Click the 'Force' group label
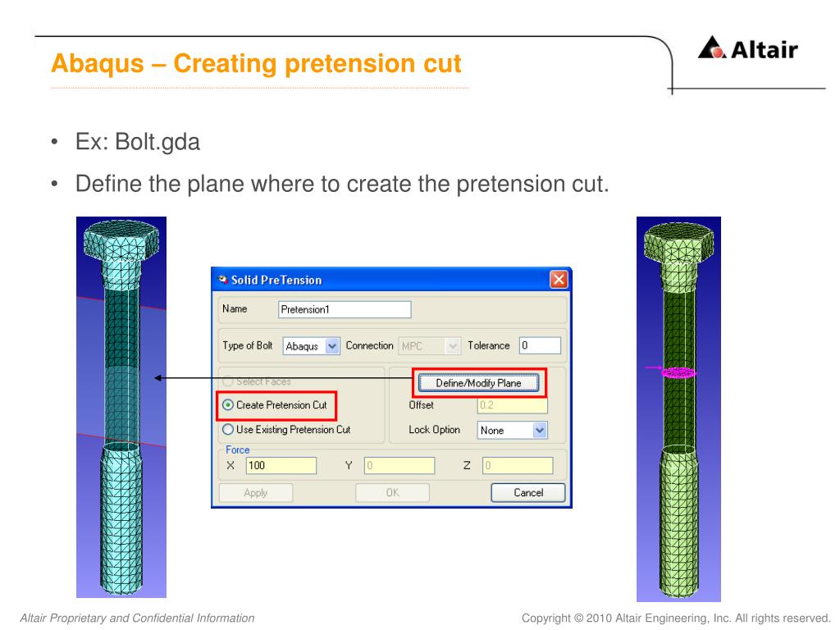The height and width of the screenshot is (630, 840). point(237,450)
